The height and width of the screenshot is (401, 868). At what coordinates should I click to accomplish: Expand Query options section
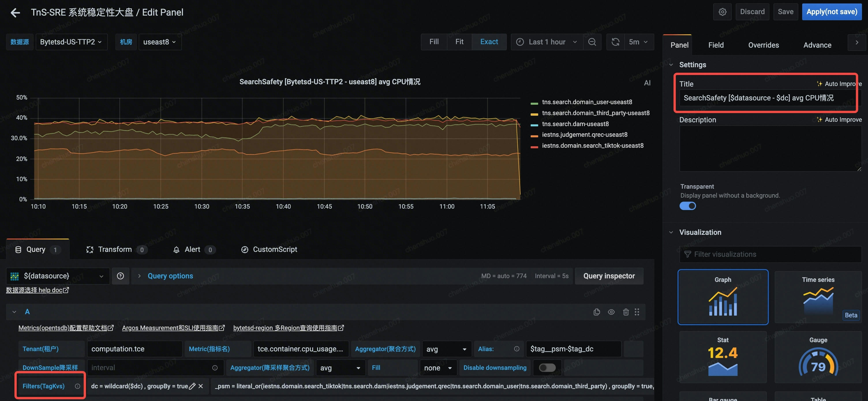[170, 276]
